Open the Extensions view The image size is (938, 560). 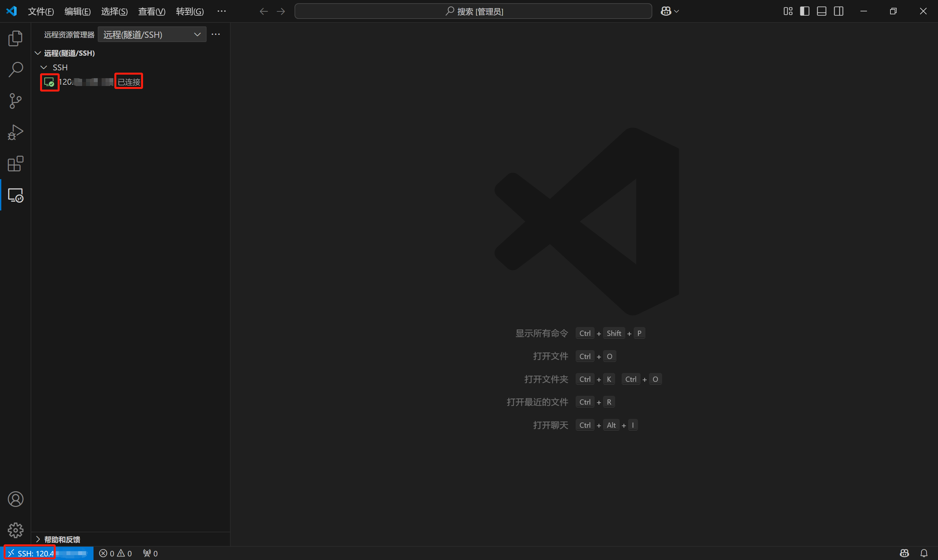[x=15, y=164]
